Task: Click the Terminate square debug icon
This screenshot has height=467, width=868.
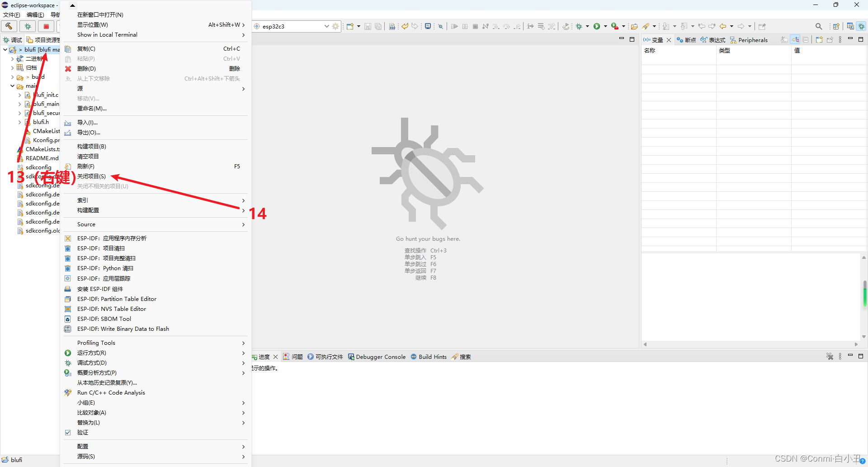Action: tap(475, 26)
